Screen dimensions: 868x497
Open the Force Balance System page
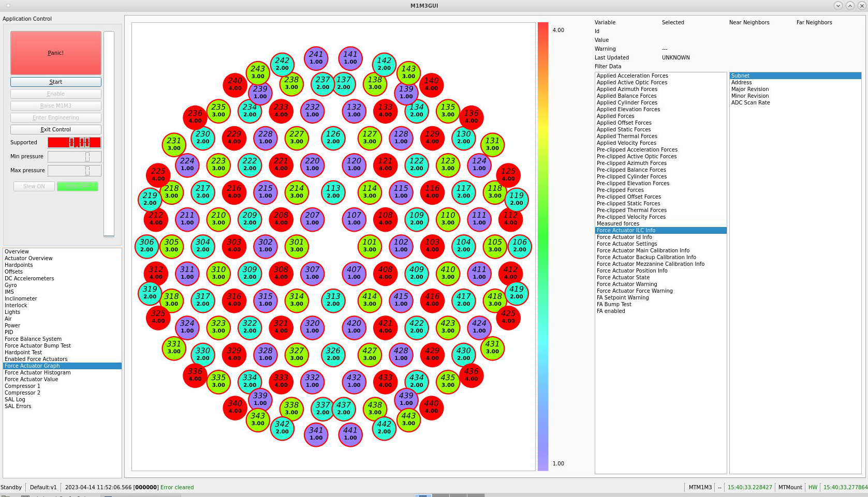[62, 339]
